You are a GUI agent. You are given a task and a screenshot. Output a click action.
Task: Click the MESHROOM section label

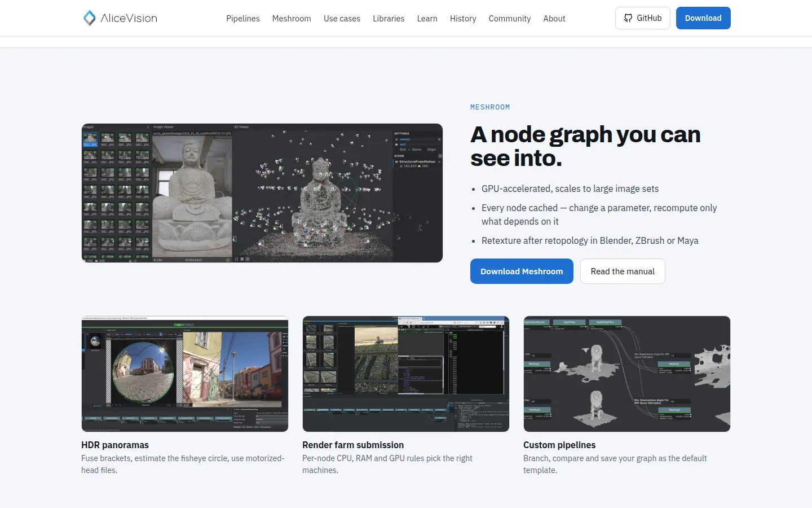(490, 107)
